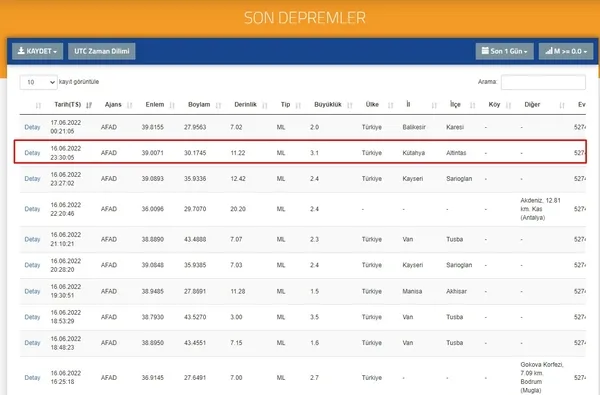Open the M >= 0.0 magnitude filter
The image size is (600, 395).
566,51
